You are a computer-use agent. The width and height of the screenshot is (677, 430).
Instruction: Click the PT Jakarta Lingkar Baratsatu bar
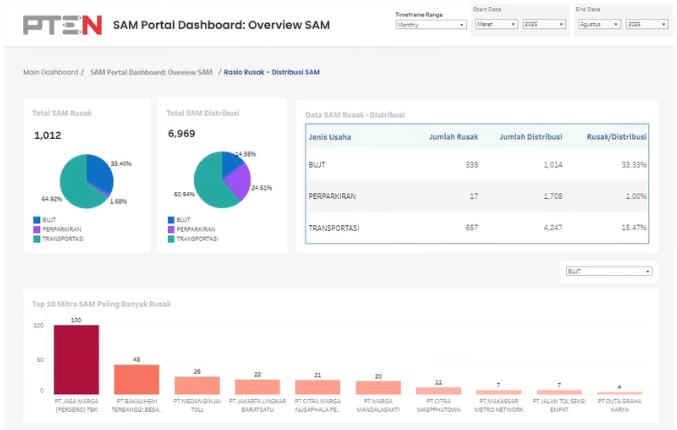pyautogui.click(x=257, y=387)
